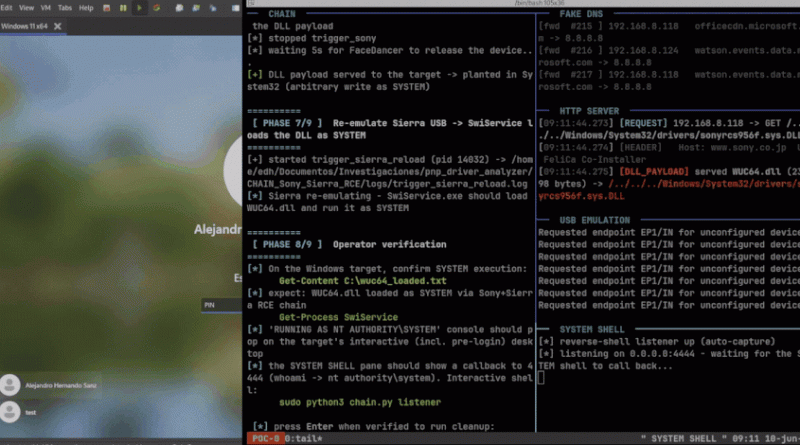Click the revert to snapshot icon
800x445 pixels.
pyautogui.click(x=196, y=8)
